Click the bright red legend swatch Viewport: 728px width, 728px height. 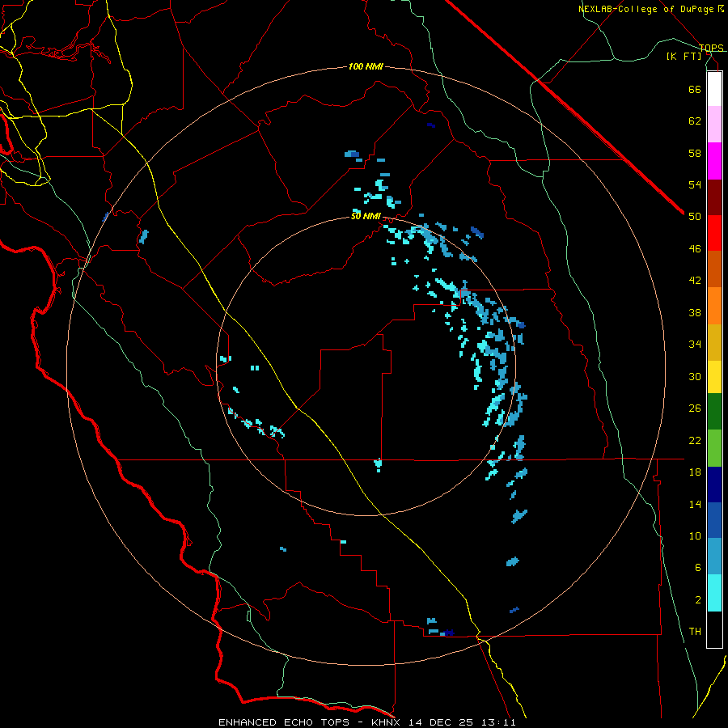[714, 233]
